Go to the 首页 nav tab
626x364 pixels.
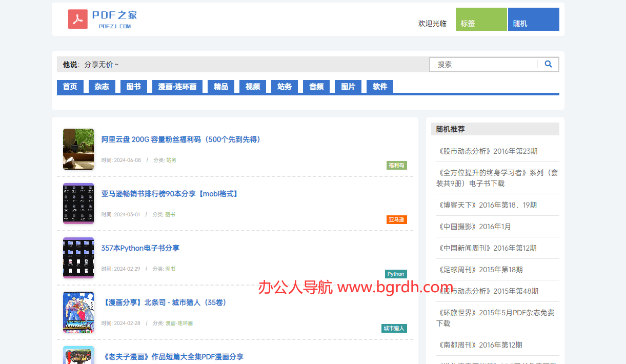(x=70, y=87)
